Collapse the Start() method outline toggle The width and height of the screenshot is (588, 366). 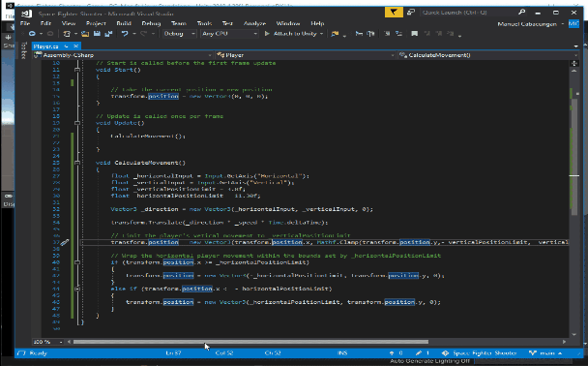(x=76, y=70)
